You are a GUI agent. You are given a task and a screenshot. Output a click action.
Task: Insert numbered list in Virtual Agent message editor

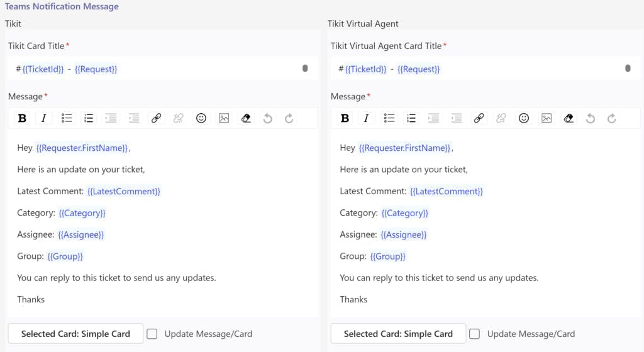coord(411,118)
